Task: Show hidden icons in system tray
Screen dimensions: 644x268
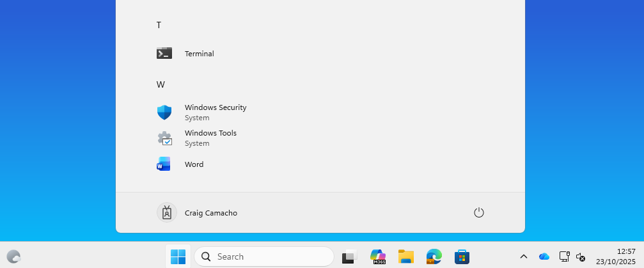Action: [524, 256]
